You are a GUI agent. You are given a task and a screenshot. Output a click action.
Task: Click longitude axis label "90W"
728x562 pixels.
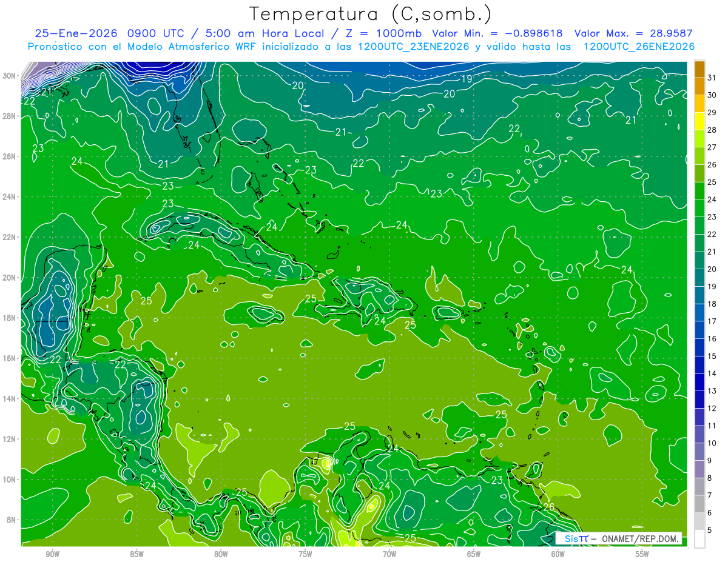click(52, 554)
